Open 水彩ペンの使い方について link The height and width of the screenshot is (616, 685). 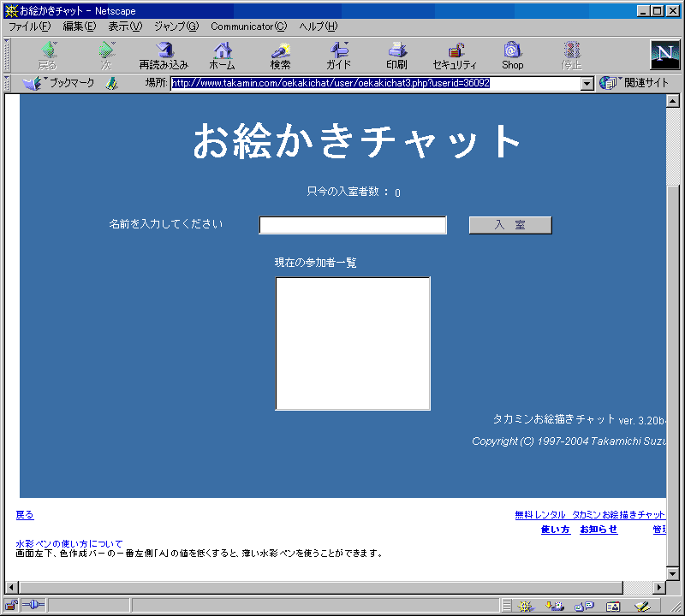pos(69,544)
